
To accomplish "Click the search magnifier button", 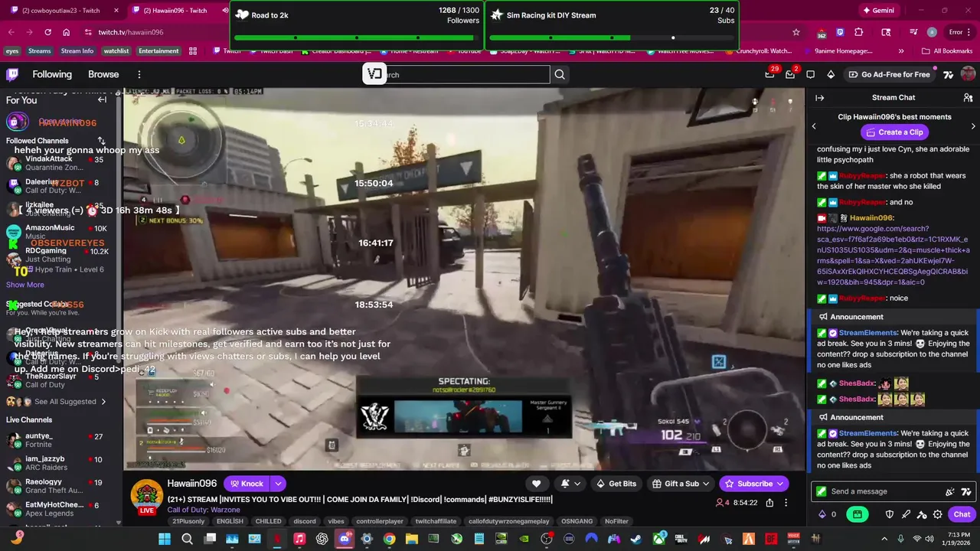I will 560,74.
